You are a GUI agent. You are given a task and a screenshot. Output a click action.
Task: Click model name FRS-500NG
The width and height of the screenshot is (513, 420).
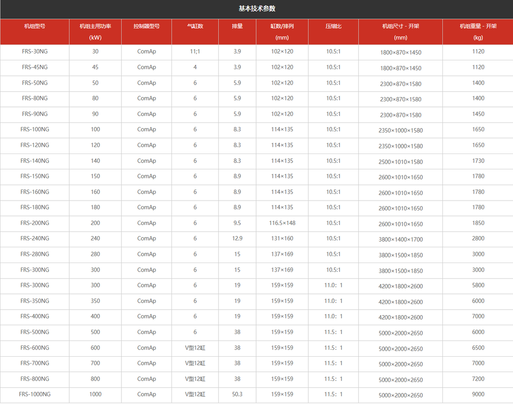(35, 332)
